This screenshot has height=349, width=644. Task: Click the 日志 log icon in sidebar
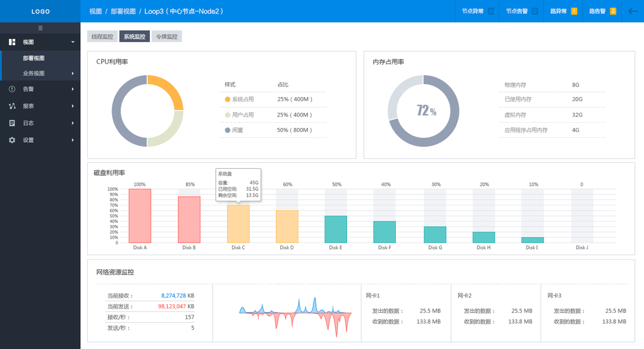point(12,123)
